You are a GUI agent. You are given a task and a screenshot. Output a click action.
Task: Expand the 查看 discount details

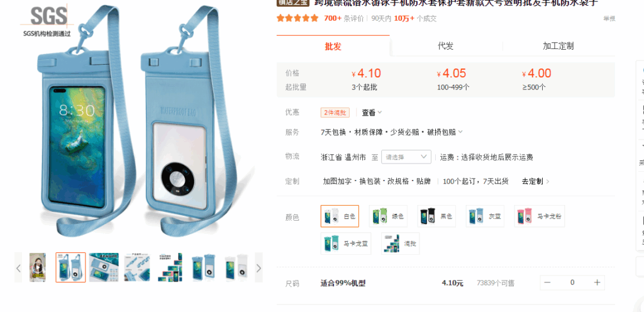372,113
